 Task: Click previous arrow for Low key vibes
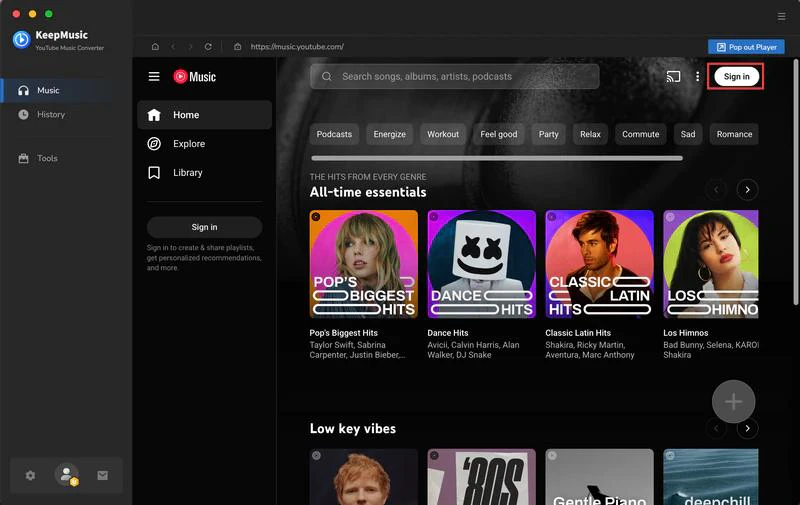click(716, 428)
